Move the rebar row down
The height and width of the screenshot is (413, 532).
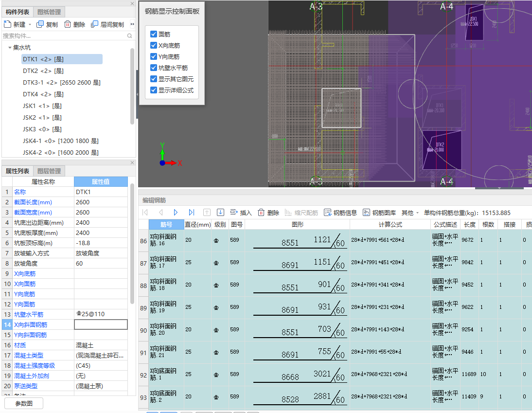[221, 213]
